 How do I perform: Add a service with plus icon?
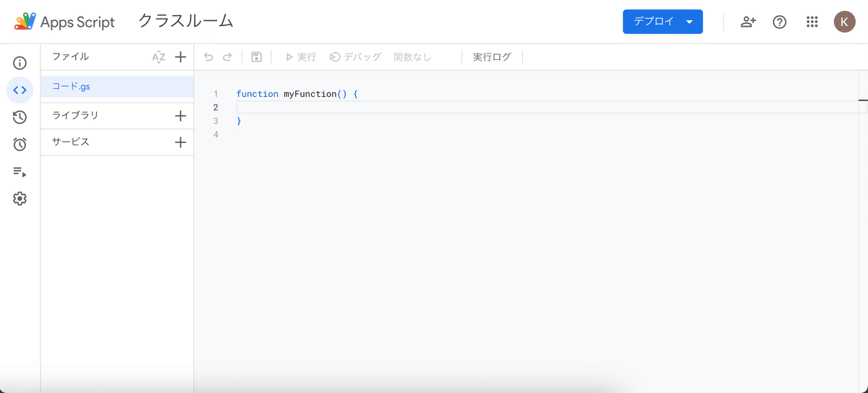(x=181, y=142)
